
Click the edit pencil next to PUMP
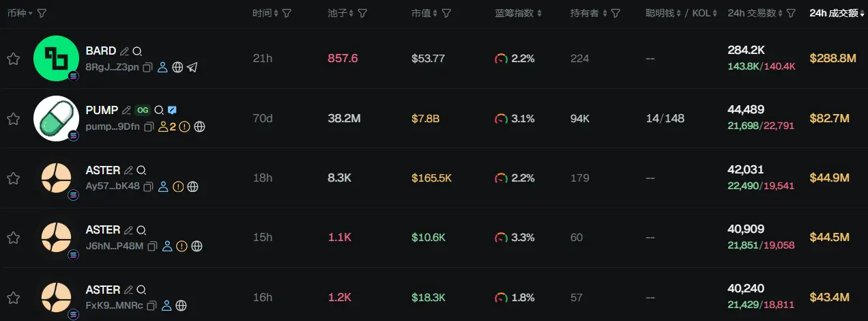pyautogui.click(x=126, y=110)
